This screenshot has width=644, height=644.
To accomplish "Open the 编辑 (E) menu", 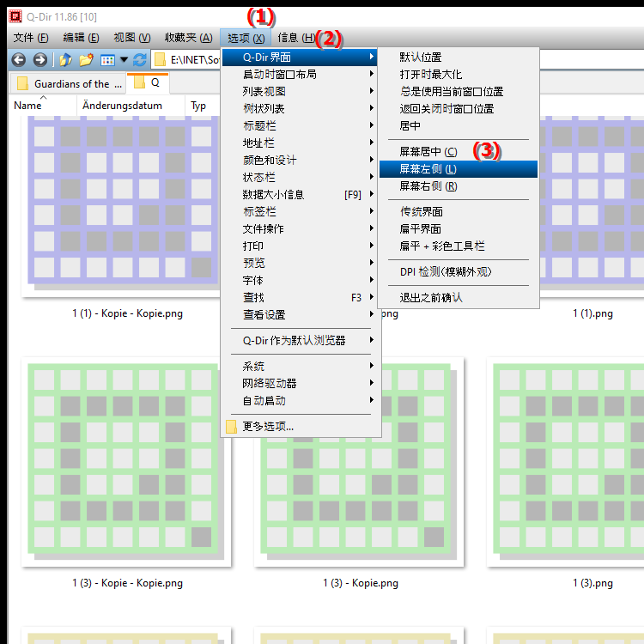I will tap(81, 38).
